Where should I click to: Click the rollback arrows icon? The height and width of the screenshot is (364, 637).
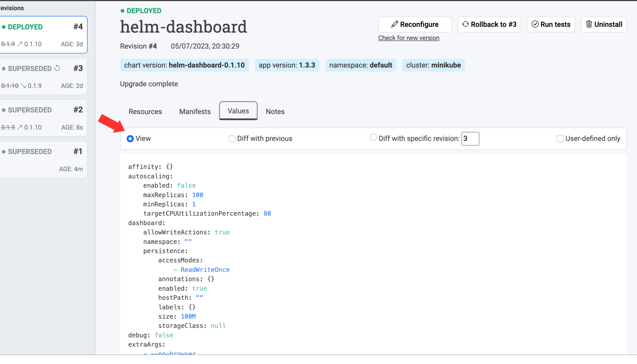pyautogui.click(x=465, y=24)
